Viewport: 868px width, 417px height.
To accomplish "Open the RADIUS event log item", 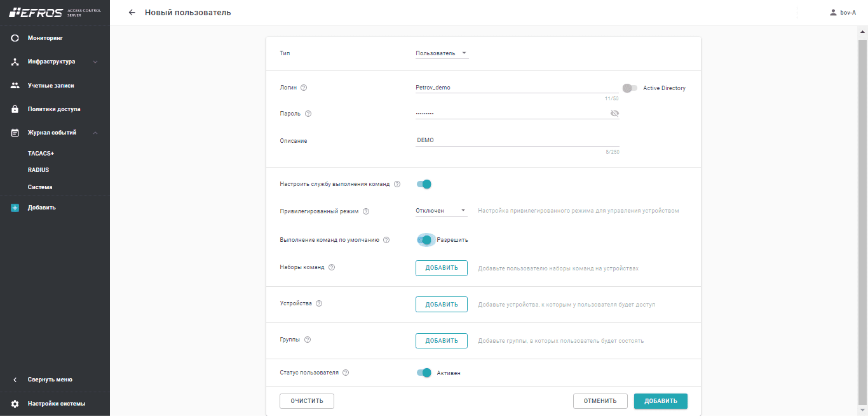I will pyautogui.click(x=38, y=170).
